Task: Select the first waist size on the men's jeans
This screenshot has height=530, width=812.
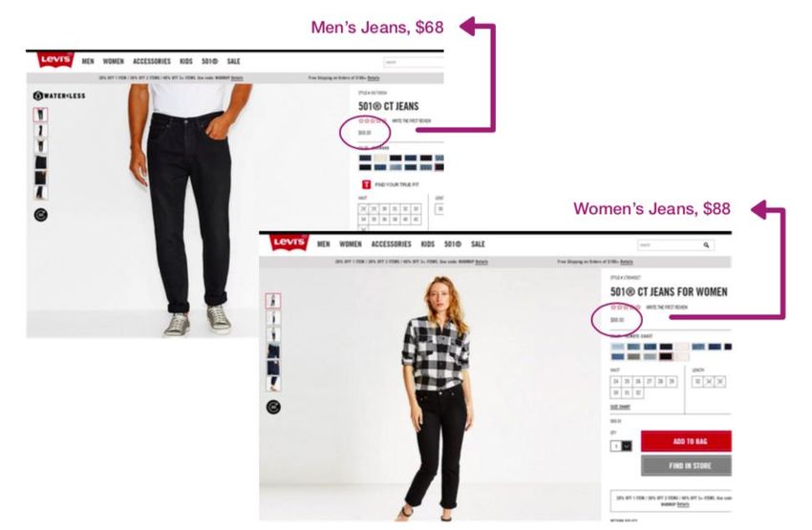Action: pyautogui.click(x=363, y=209)
